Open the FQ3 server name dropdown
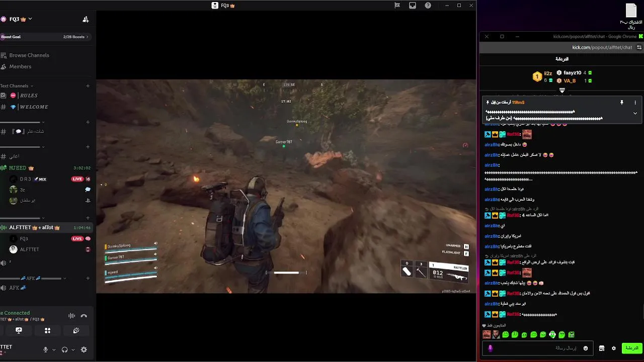644x362 pixels. coord(20,19)
